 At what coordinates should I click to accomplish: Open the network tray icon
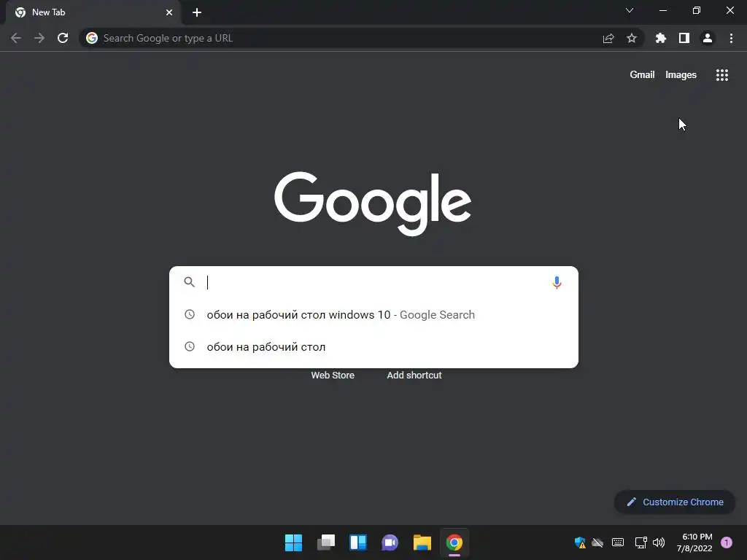tap(640, 542)
